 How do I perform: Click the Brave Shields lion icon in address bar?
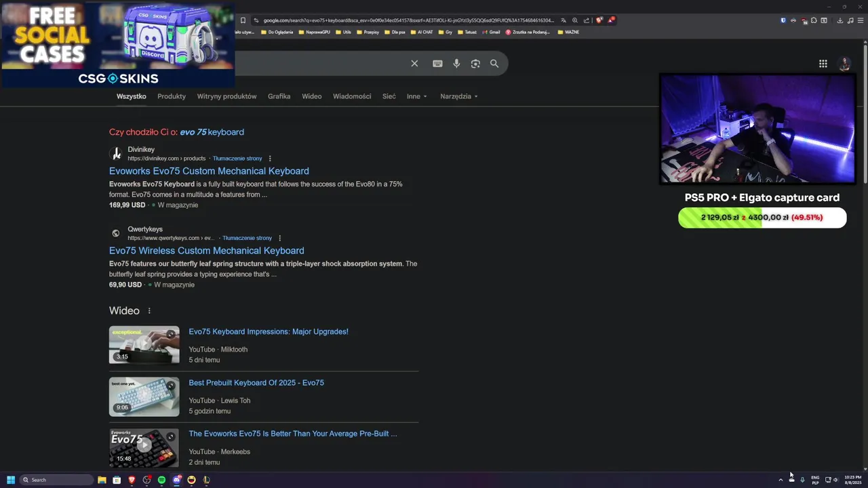[599, 20]
